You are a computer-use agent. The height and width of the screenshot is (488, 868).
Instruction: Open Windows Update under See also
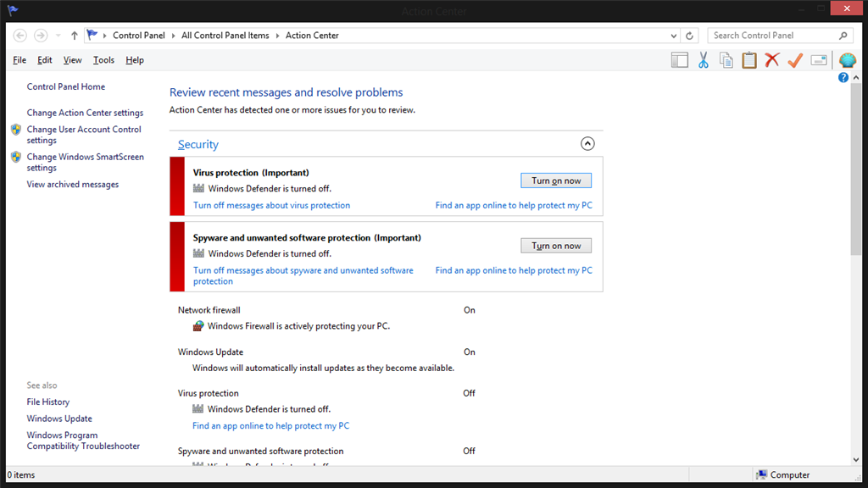[x=59, y=419]
